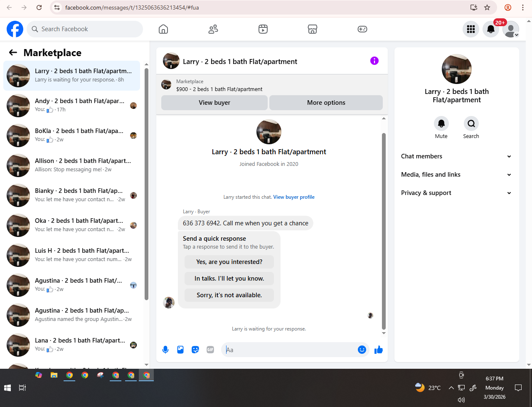532x407 pixels.
Task: Open the Facebook menu grid icon
Action: [x=471, y=29]
